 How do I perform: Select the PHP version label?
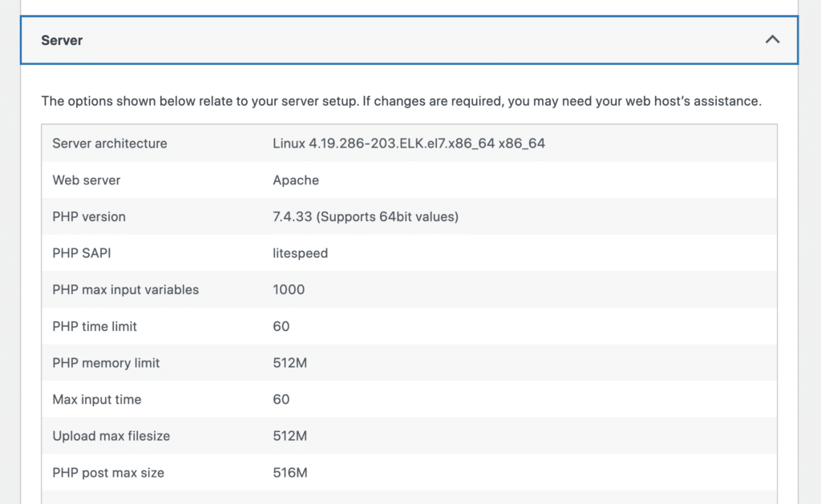(89, 216)
